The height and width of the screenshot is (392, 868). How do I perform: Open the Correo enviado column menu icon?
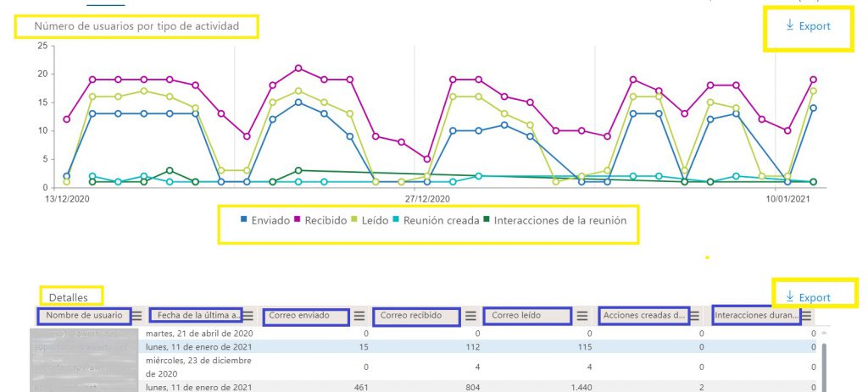(359, 316)
